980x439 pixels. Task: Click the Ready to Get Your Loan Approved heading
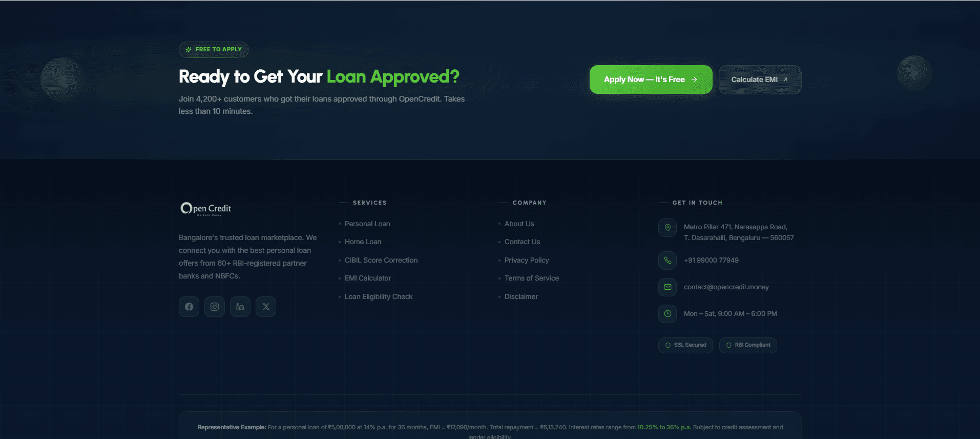coord(319,77)
